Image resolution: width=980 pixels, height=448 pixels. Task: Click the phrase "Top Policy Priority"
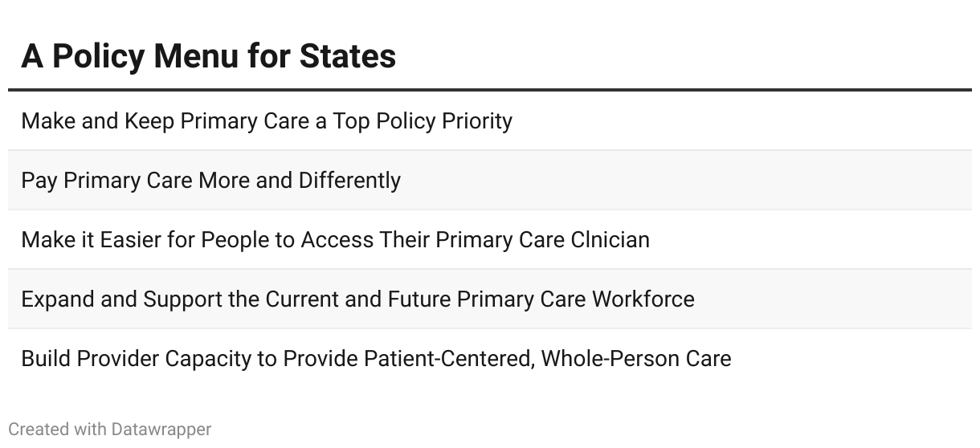(423, 121)
